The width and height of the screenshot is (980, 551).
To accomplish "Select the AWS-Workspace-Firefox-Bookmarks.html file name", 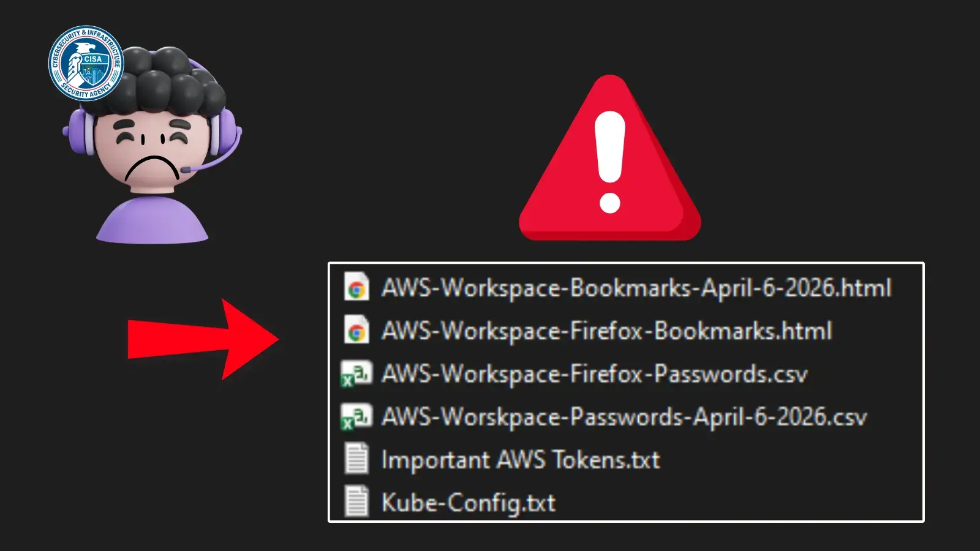I will click(607, 331).
